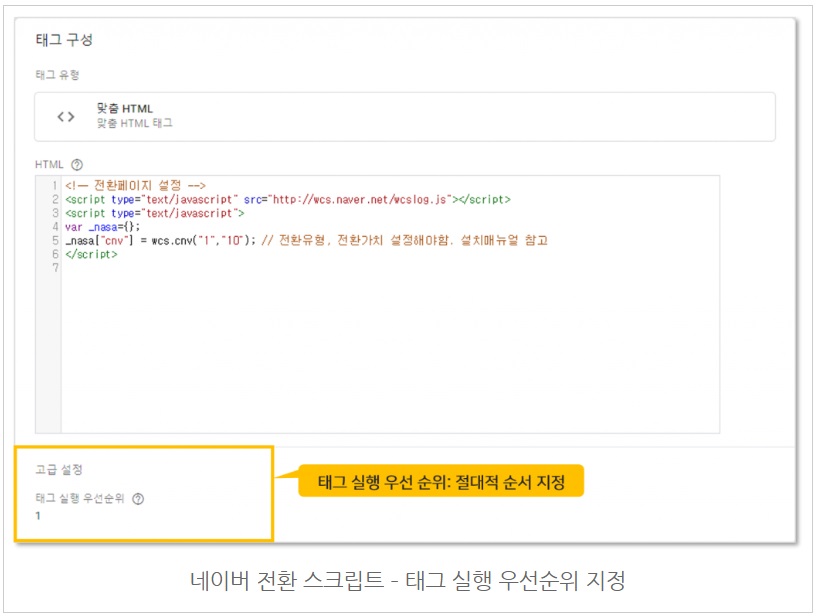This screenshot has width=816, height=616.
Task: Click the 고급 설정 section heading
Action: point(59,470)
